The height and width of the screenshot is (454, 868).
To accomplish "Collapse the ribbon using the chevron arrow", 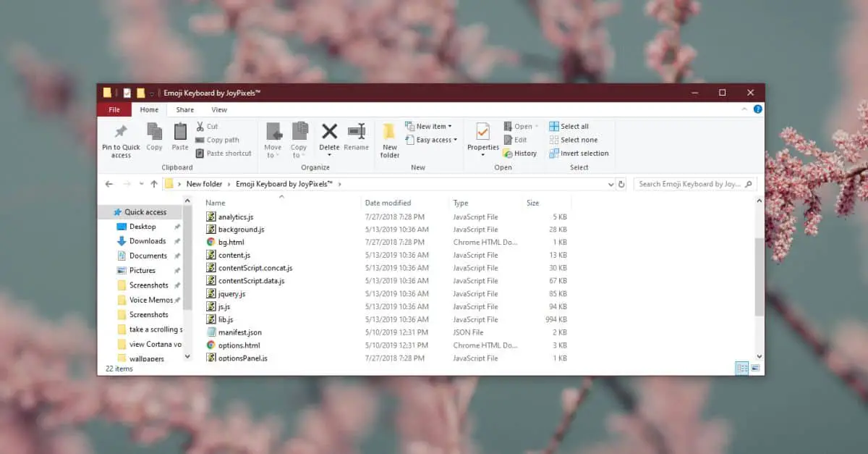I will pyautogui.click(x=744, y=109).
